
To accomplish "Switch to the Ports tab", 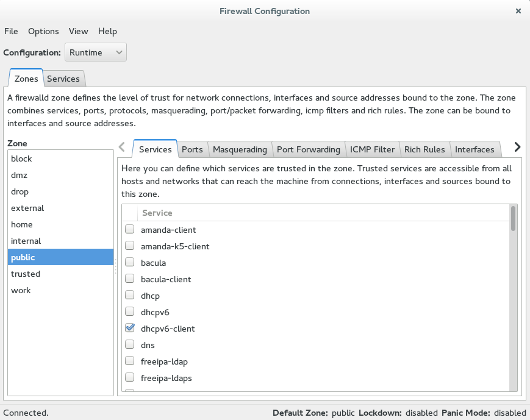I will click(x=193, y=149).
